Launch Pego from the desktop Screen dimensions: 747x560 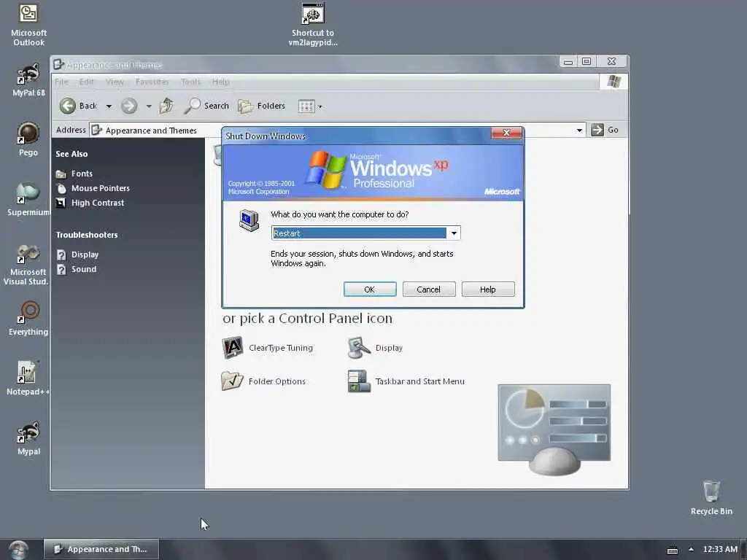(28, 139)
